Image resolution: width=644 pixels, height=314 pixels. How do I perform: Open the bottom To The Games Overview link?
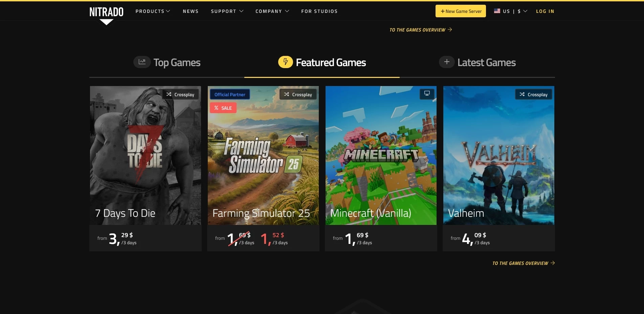coord(524,263)
